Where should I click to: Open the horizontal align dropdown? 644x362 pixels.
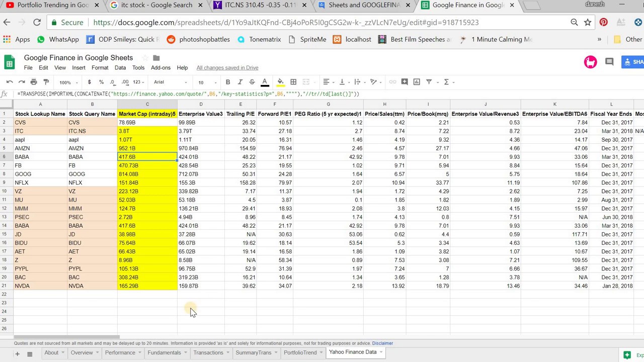tap(329, 82)
